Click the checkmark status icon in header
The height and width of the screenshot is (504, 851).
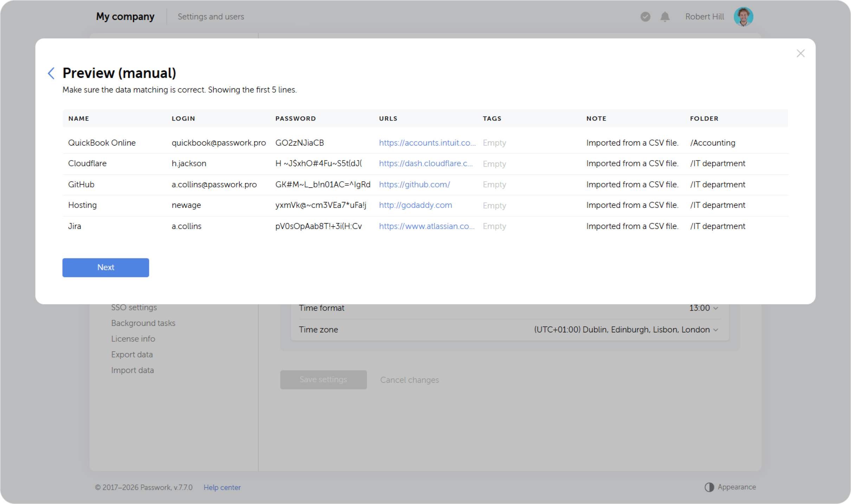pos(645,17)
